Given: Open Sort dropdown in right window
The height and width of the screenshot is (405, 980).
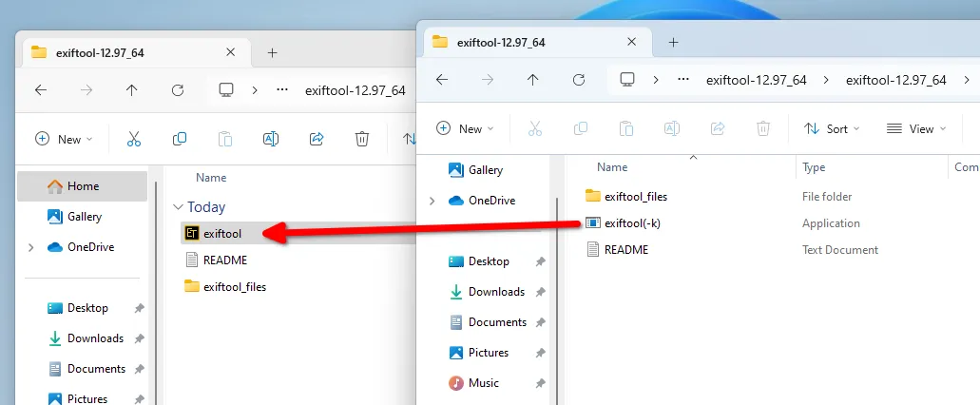Looking at the screenshot, I should (832, 128).
